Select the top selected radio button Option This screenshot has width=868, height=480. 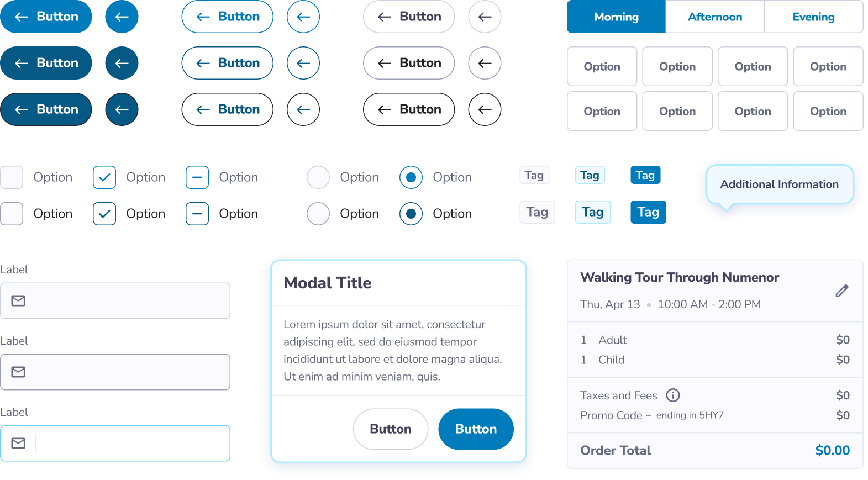click(x=411, y=177)
